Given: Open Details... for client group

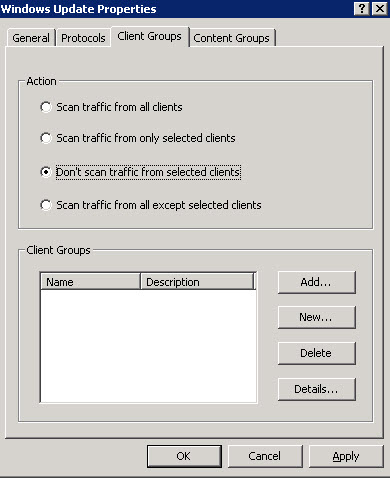Looking at the screenshot, I should click(x=317, y=389).
